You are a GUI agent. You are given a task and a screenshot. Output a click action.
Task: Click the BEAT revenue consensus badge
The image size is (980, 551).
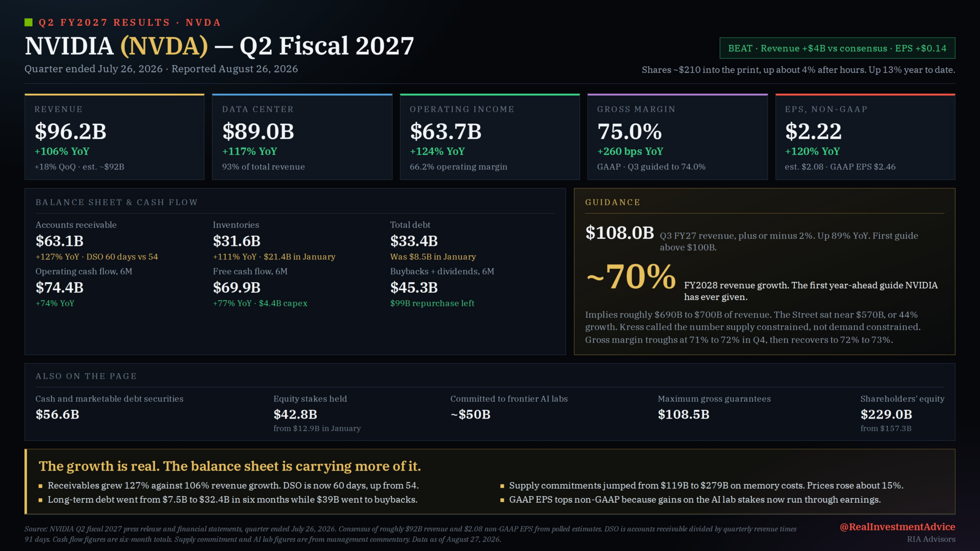[x=837, y=48]
